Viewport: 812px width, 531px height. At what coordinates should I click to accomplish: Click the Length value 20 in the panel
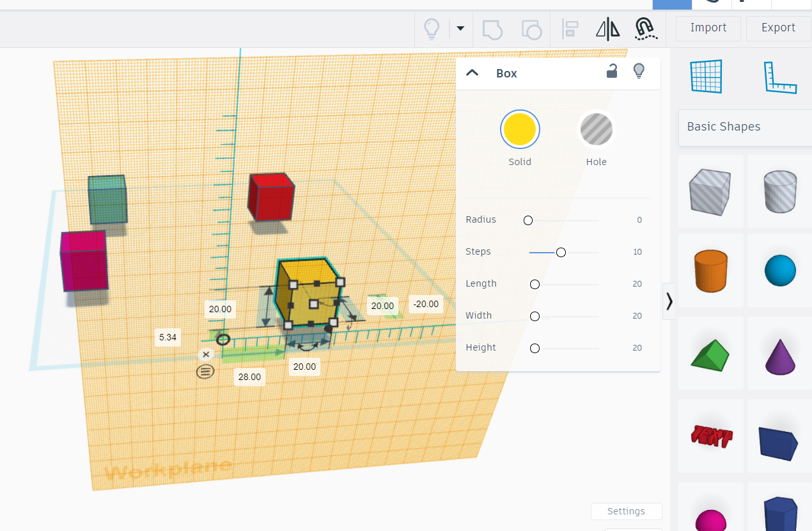pyautogui.click(x=637, y=284)
